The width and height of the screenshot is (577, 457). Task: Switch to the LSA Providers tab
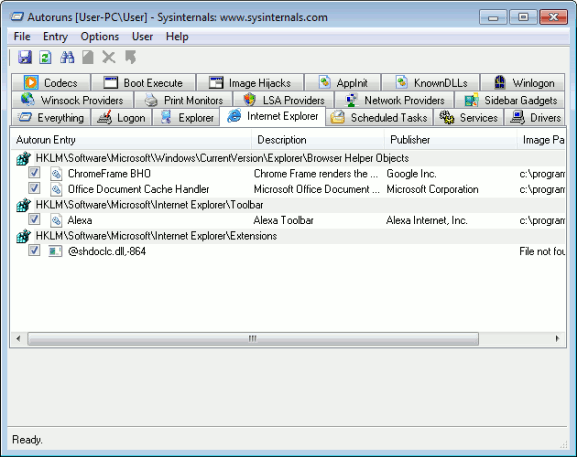(283, 100)
